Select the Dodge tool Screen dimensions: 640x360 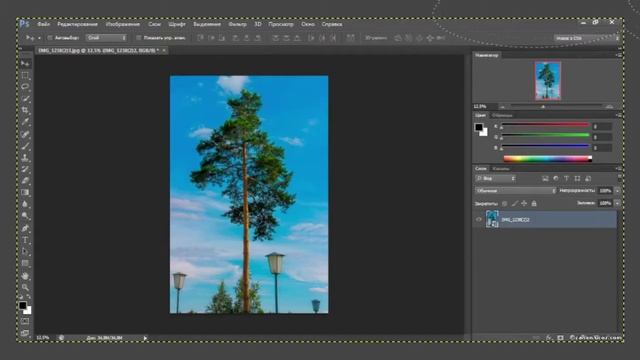[x=25, y=216]
